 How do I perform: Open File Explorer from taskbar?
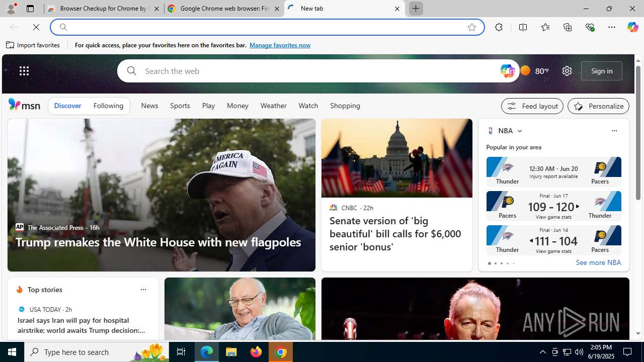pyautogui.click(x=231, y=352)
